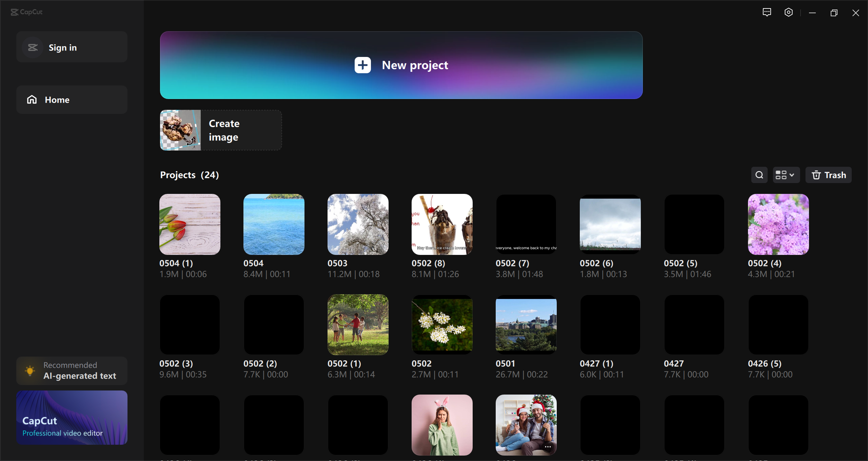Open project 0504 (1) tulips thumbnail
The image size is (868, 461).
tap(190, 224)
